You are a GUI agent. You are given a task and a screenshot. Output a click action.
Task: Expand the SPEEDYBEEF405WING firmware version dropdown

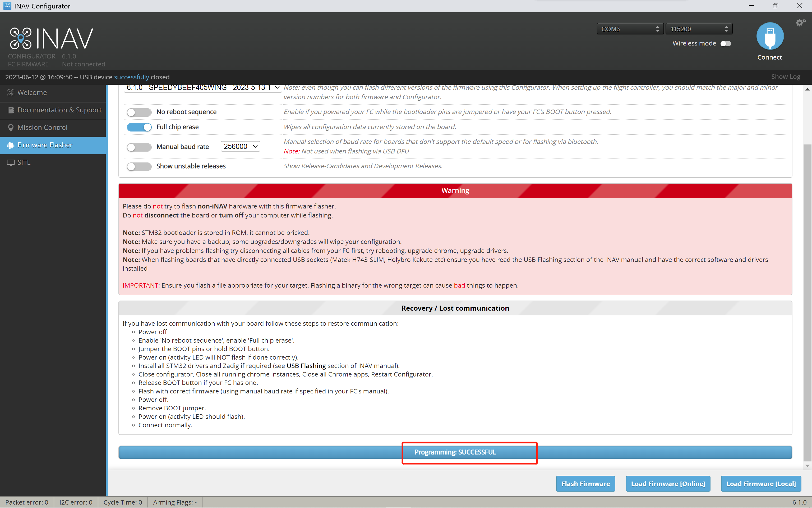coord(203,88)
